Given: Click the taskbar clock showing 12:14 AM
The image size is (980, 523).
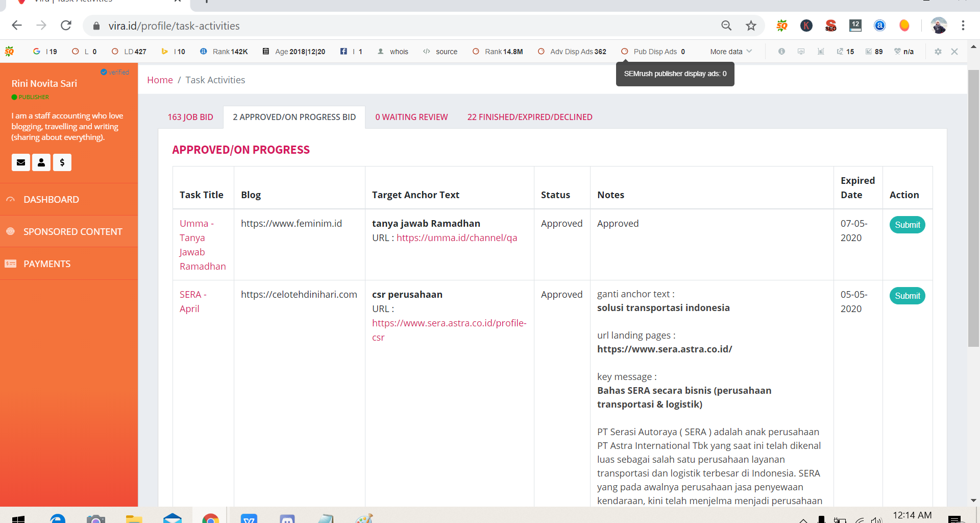Looking at the screenshot, I should coord(912,516).
